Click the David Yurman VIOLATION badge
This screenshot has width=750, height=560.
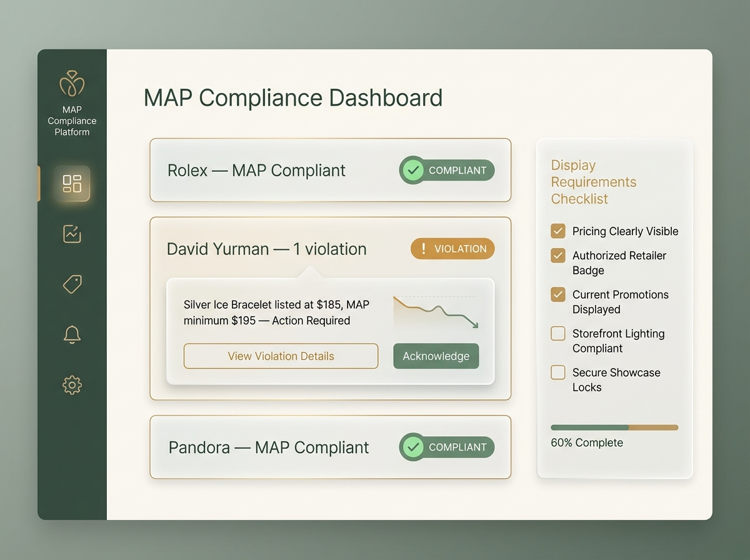click(x=452, y=249)
